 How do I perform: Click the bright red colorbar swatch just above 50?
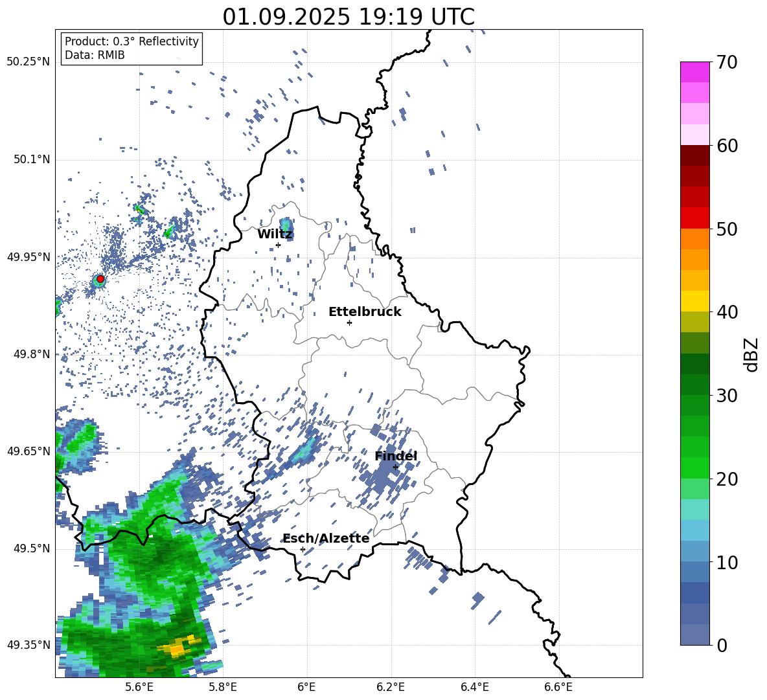pos(694,218)
